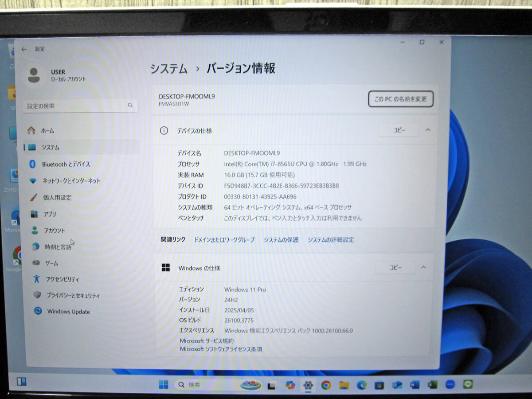Open File Explorer from the taskbar
This screenshot has width=532, height=399.
(344, 385)
